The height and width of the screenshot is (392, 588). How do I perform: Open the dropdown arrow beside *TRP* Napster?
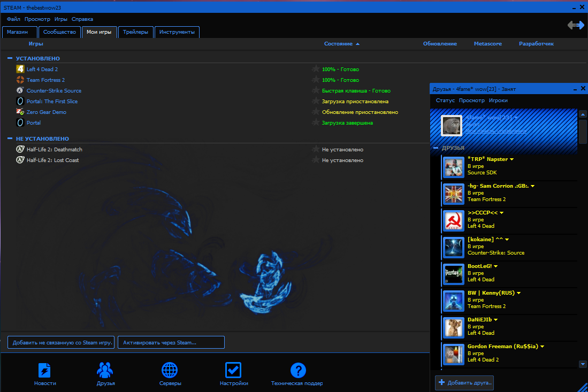tap(512, 159)
